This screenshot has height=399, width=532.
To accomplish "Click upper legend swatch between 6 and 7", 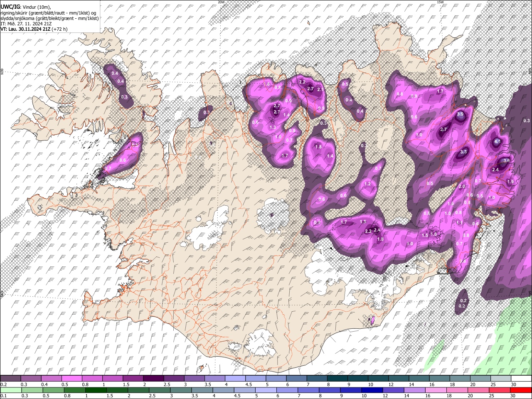I will 296,379.
